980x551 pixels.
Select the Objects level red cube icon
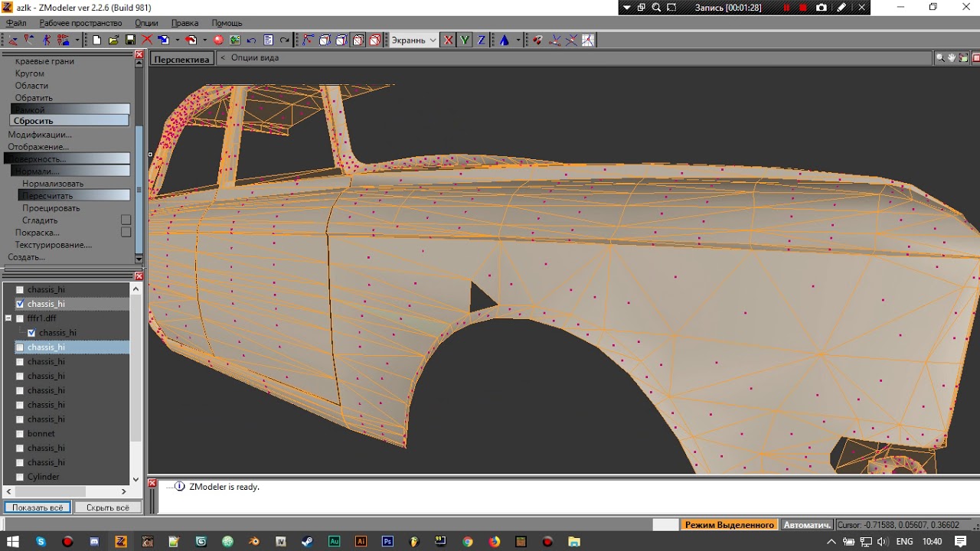coord(374,40)
